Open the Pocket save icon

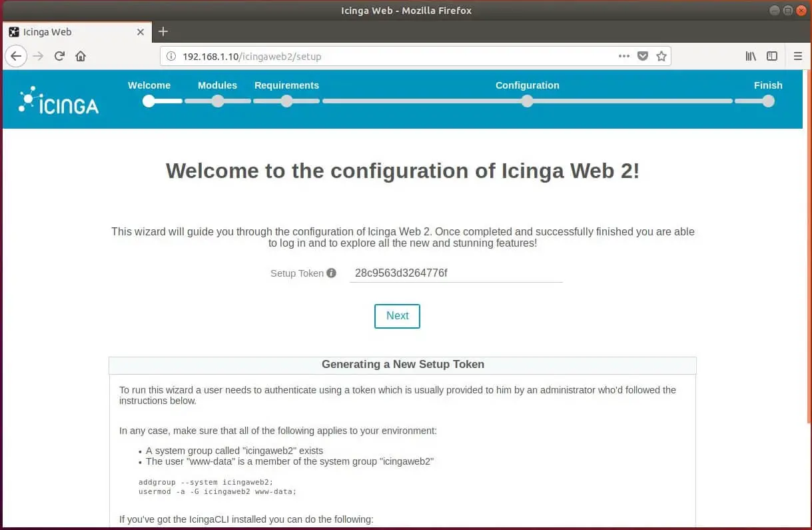pos(643,57)
